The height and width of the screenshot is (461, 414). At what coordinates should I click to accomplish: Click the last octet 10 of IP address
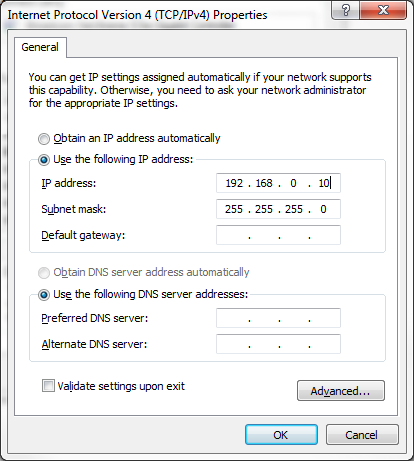324,183
